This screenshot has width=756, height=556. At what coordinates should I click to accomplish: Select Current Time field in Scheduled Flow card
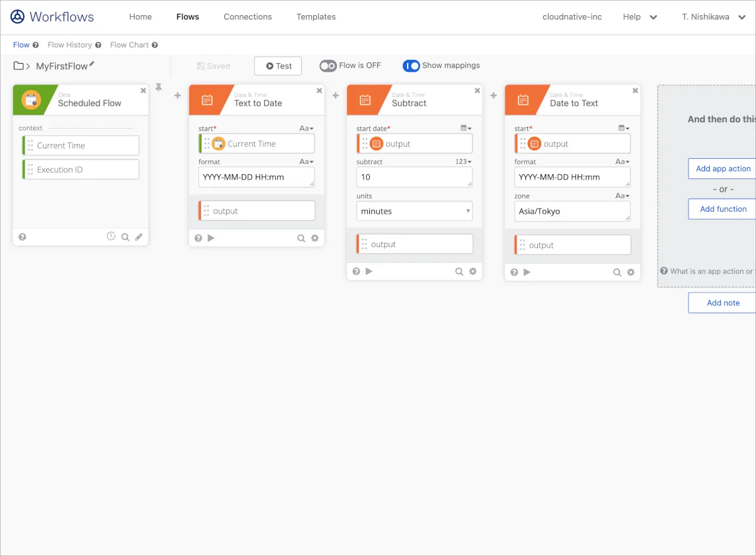(x=81, y=146)
